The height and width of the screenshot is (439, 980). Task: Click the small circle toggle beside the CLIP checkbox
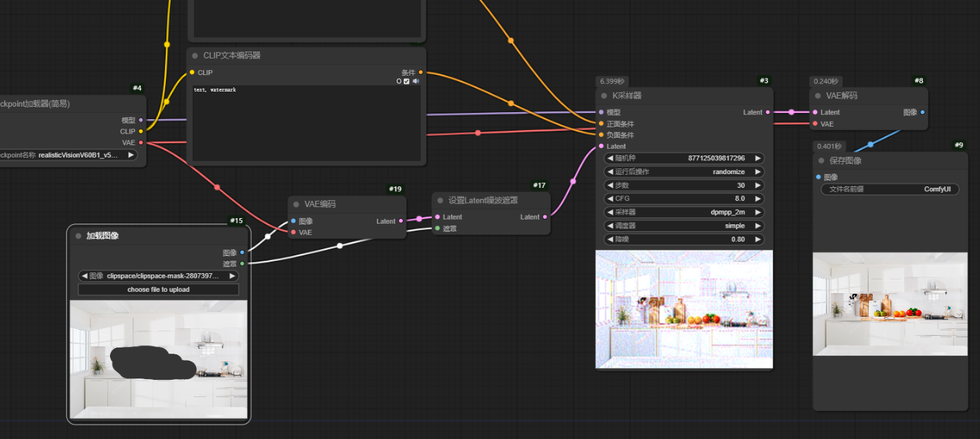399,81
